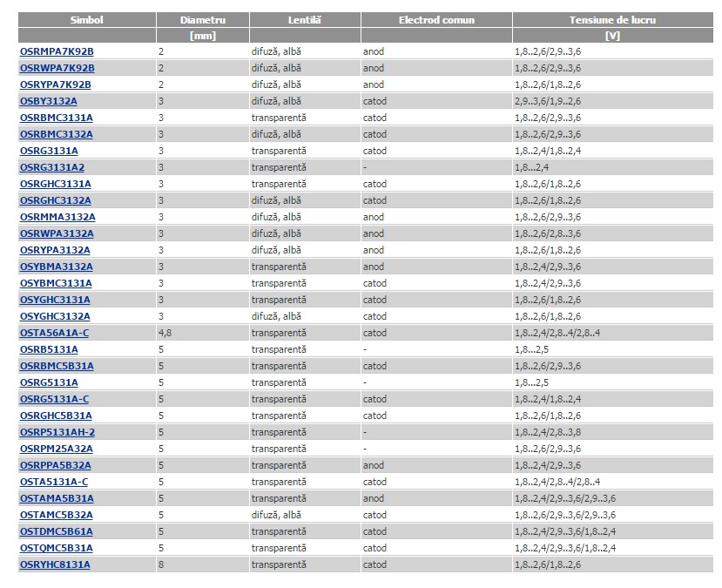Click voltage 1,8...2,4 in OSRG3131A2 row
The height and width of the screenshot is (588, 722).
pos(532,167)
